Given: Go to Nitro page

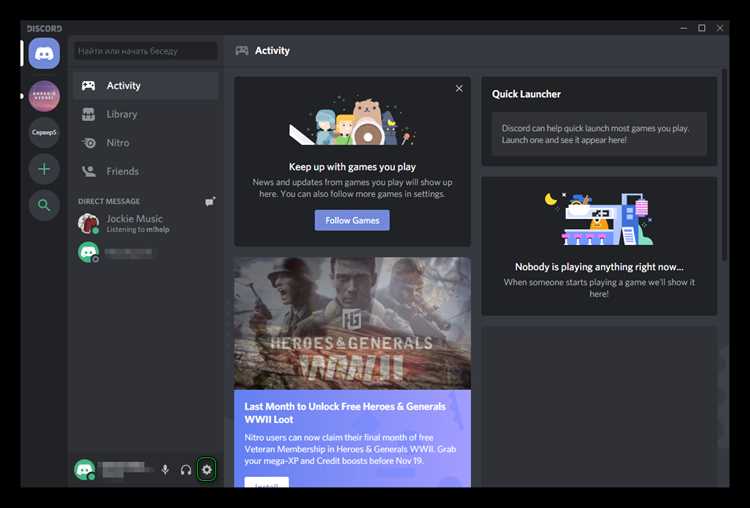Looking at the screenshot, I should point(146,143).
